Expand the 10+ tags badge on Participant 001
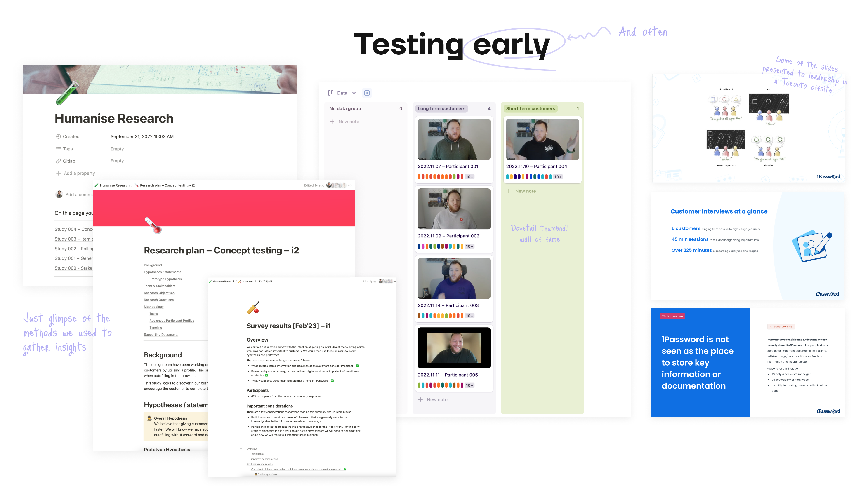Image resolution: width=868 pixels, height=488 pixels. click(x=469, y=177)
